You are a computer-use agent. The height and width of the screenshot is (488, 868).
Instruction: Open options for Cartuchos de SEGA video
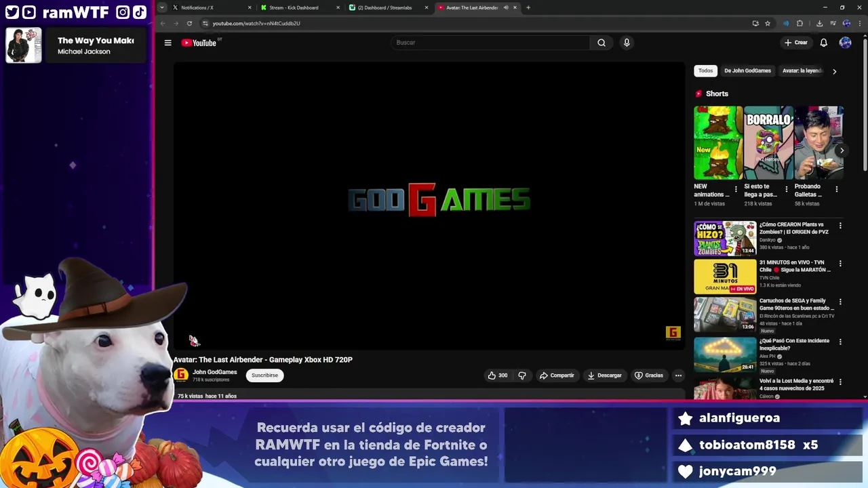click(x=840, y=302)
